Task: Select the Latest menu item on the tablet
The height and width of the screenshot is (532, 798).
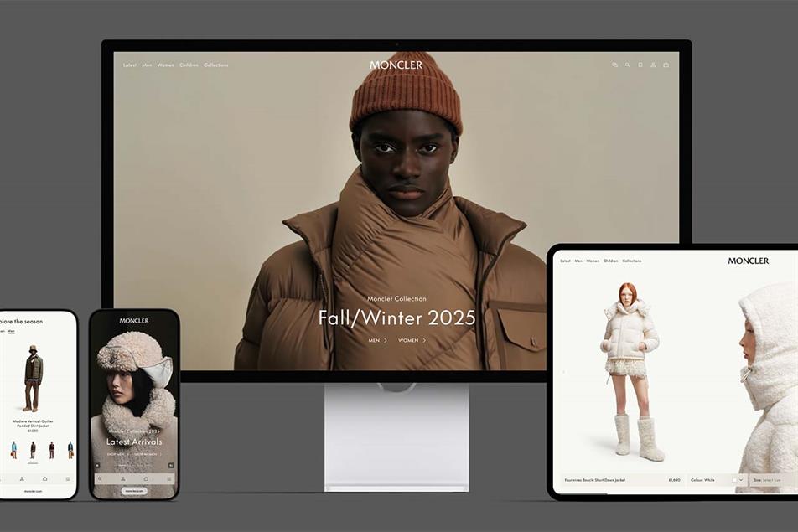Action: (566, 261)
